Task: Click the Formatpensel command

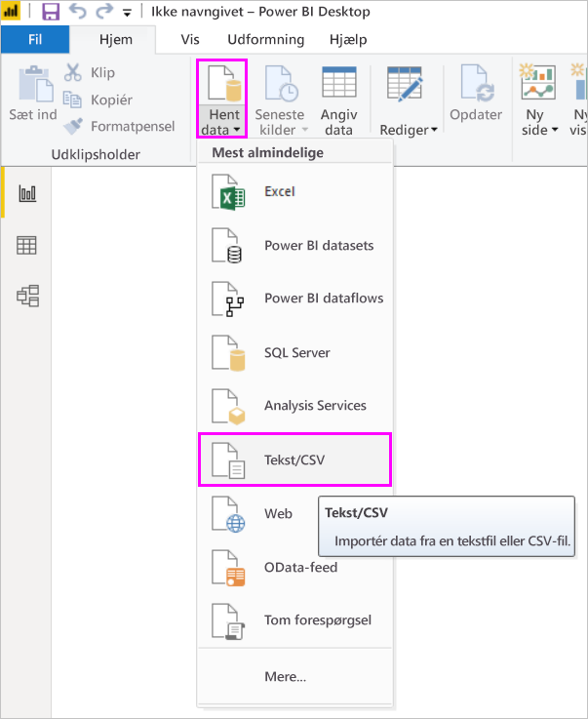Action: (x=119, y=126)
